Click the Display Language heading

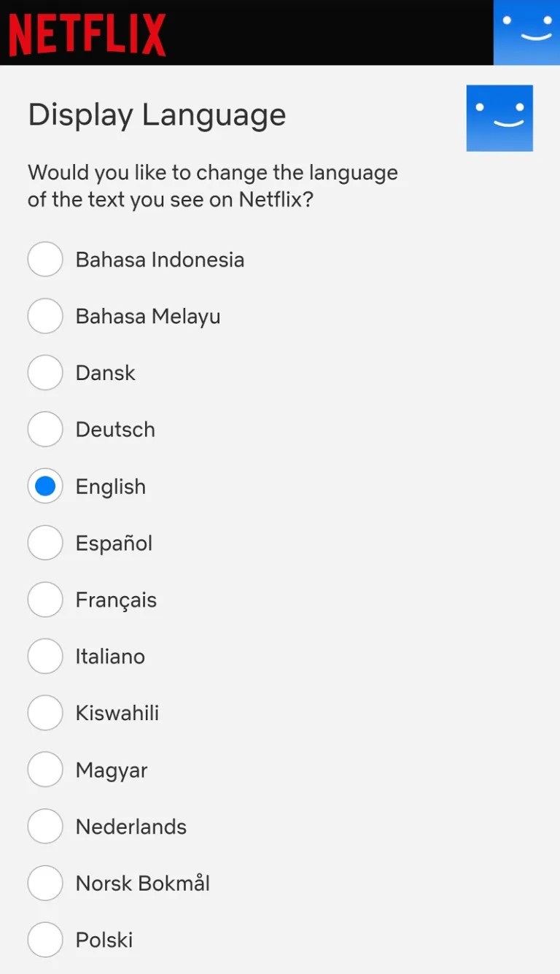[x=157, y=115]
